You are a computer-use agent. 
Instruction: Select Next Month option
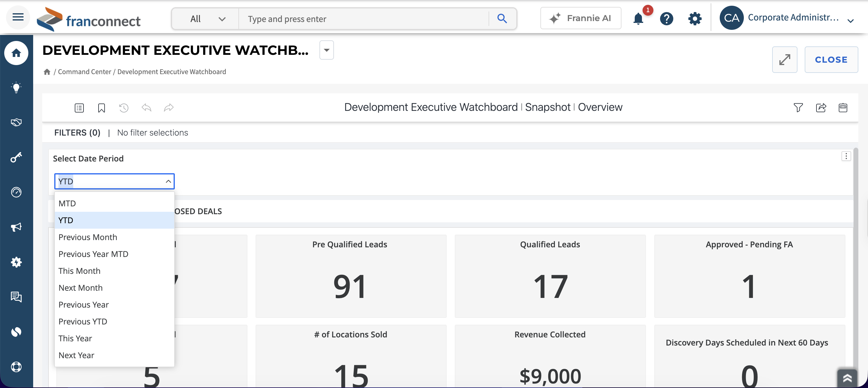coord(115,288)
